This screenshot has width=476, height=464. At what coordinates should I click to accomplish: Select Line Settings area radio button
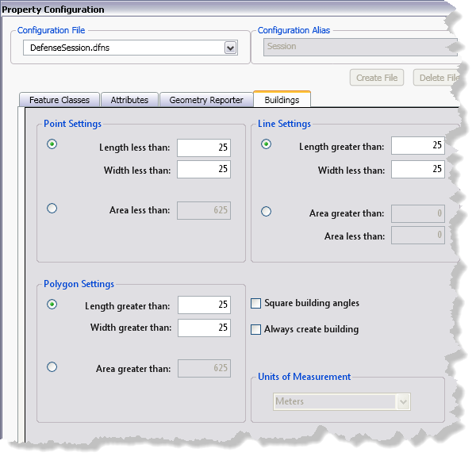click(267, 212)
